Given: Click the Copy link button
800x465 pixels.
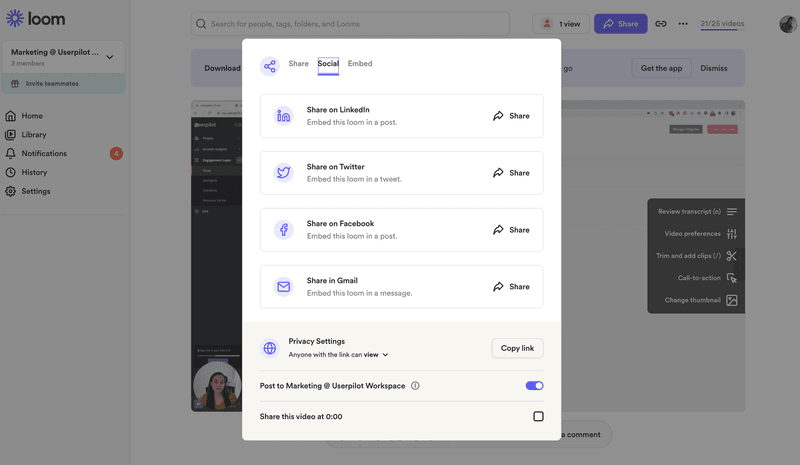Looking at the screenshot, I should pos(517,348).
